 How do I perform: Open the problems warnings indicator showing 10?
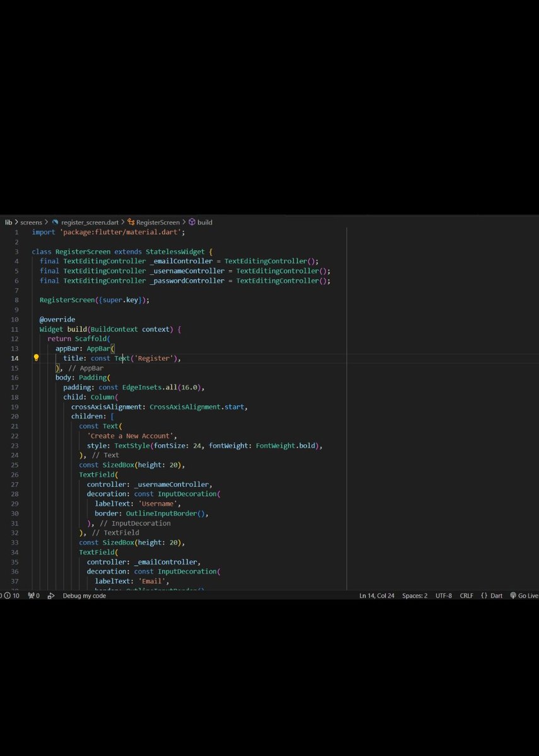[11, 595]
